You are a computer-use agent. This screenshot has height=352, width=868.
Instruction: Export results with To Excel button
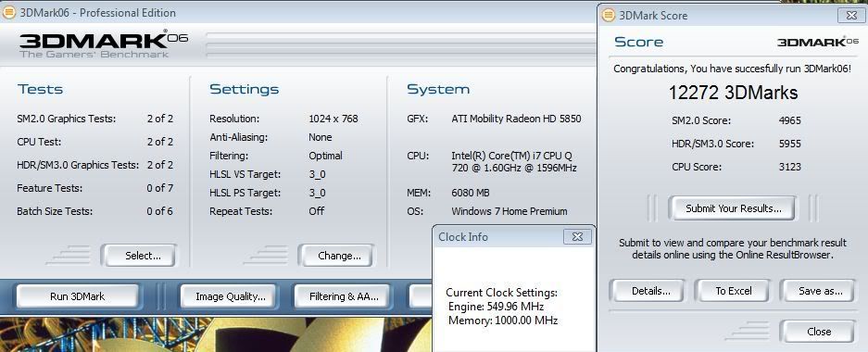tap(733, 291)
